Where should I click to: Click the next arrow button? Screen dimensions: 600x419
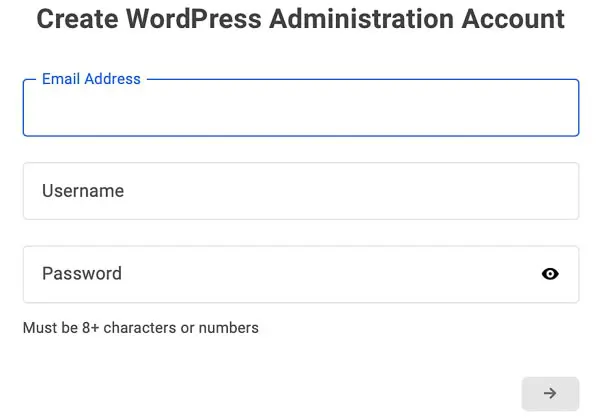pos(550,393)
